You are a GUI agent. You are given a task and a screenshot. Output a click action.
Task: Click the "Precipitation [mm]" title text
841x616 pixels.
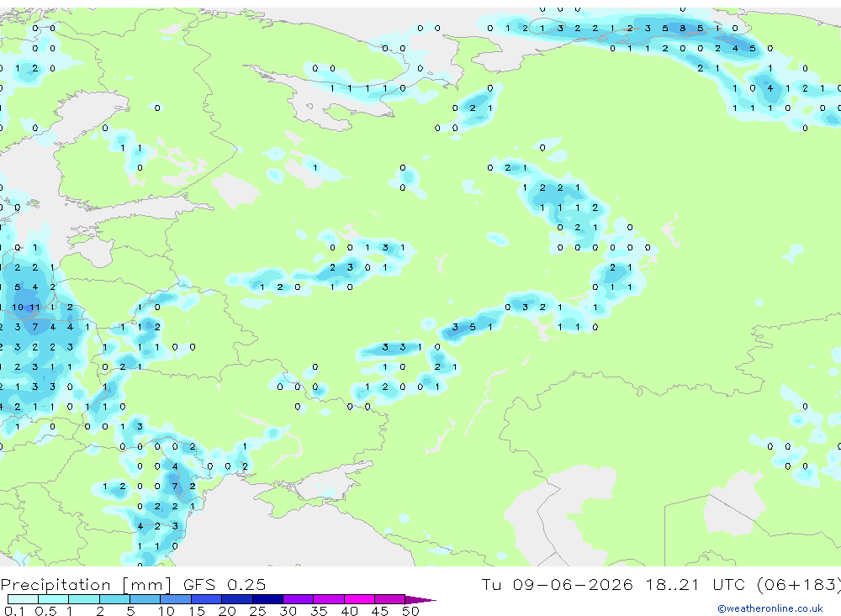[x=87, y=585]
